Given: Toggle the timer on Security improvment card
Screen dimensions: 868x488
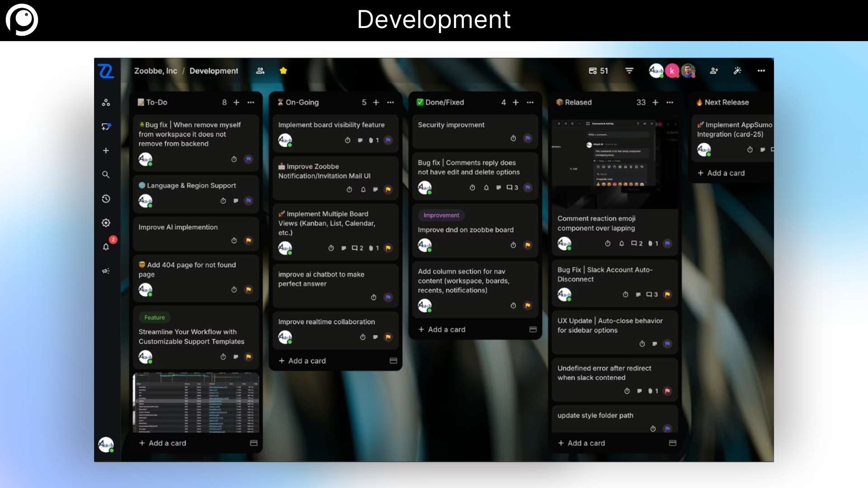Looking at the screenshot, I should pos(513,139).
